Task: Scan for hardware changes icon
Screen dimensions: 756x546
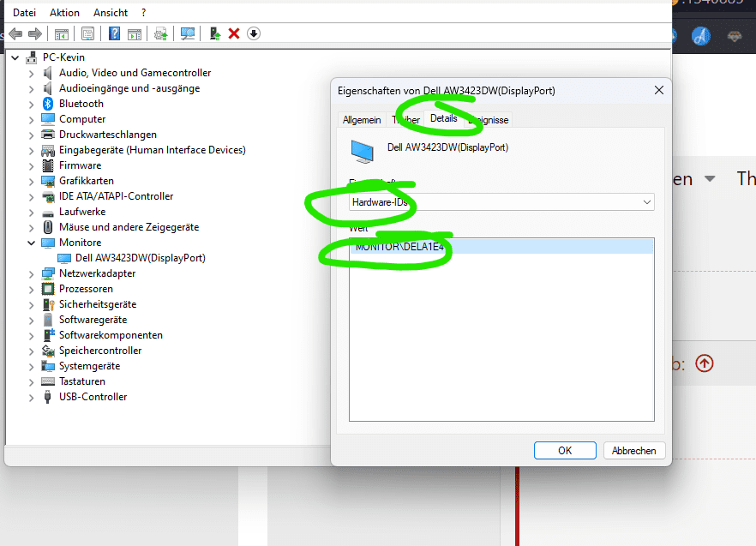Action: [187, 33]
